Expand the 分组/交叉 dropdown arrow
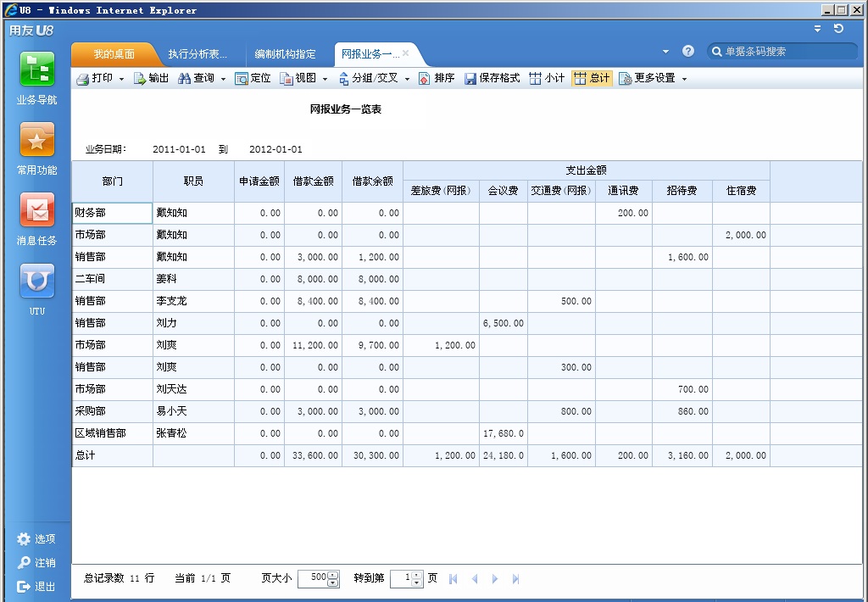The image size is (868, 602). click(407, 79)
